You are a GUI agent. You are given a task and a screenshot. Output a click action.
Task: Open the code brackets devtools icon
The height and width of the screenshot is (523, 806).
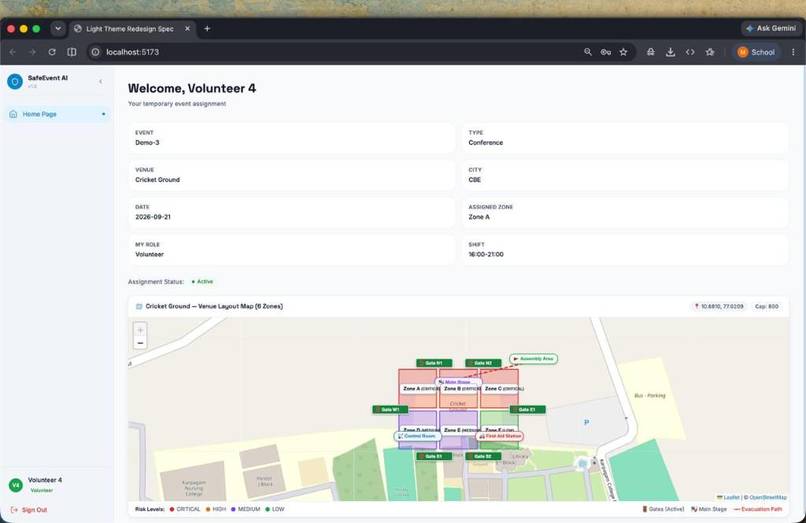pyautogui.click(x=690, y=52)
